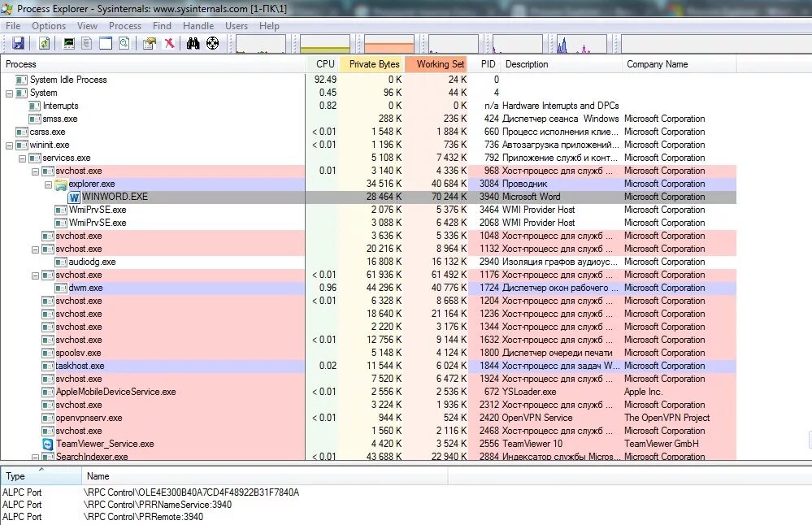Viewport: 812px width, 525px height.
Task: Collapse the SearchIndexer.exe tree node
Action: tap(35, 458)
